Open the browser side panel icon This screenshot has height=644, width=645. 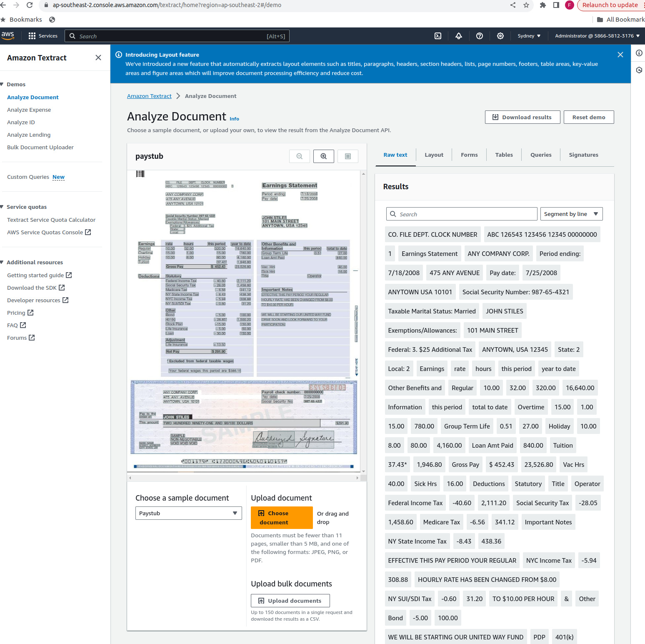coord(556,5)
